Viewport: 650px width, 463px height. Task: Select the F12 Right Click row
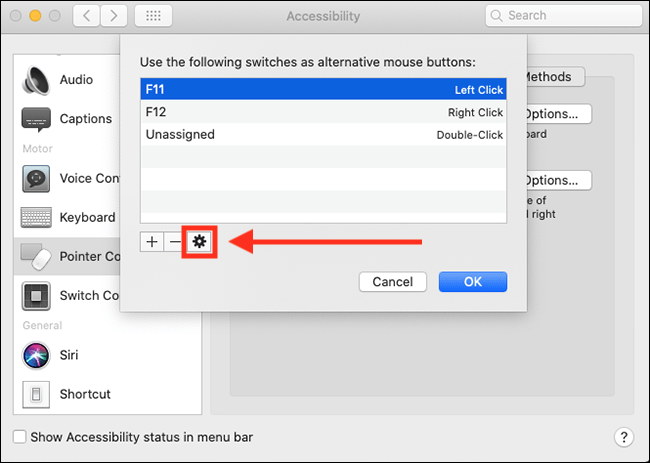click(x=323, y=112)
